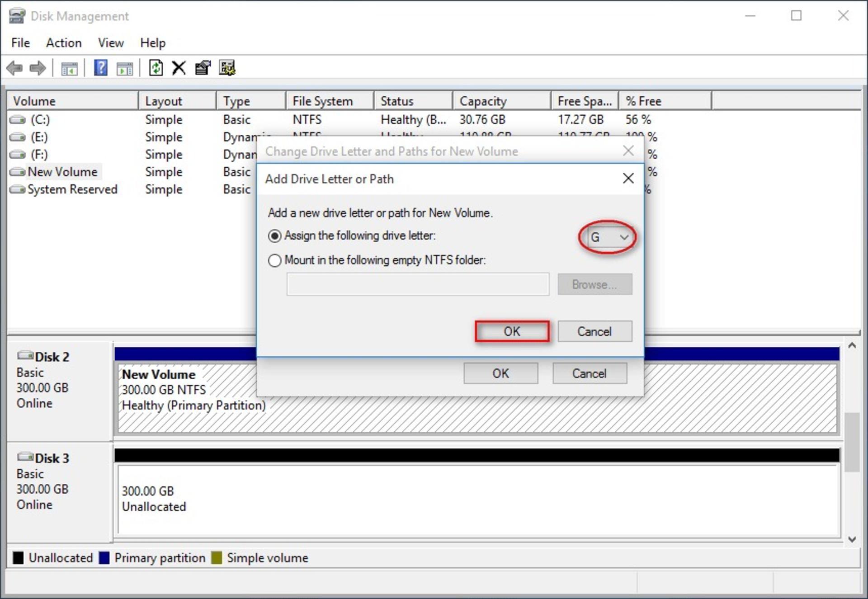Click the Primary partition legend color swatch
Viewport: 868px width, 599px height.
tap(104, 558)
